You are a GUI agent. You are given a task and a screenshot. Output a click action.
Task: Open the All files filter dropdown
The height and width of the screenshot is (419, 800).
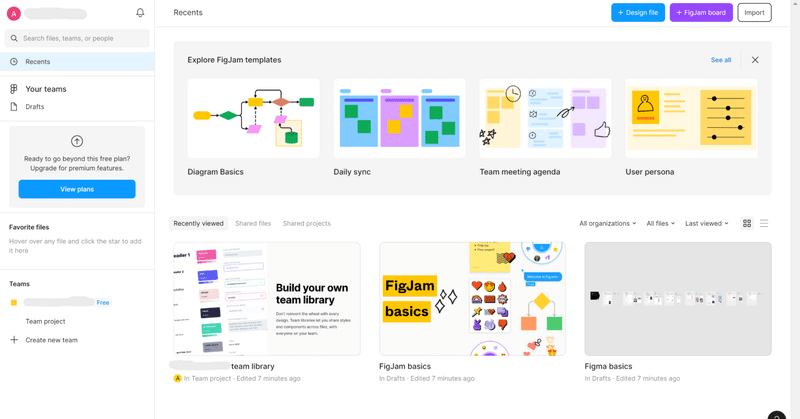tap(660, 224)
